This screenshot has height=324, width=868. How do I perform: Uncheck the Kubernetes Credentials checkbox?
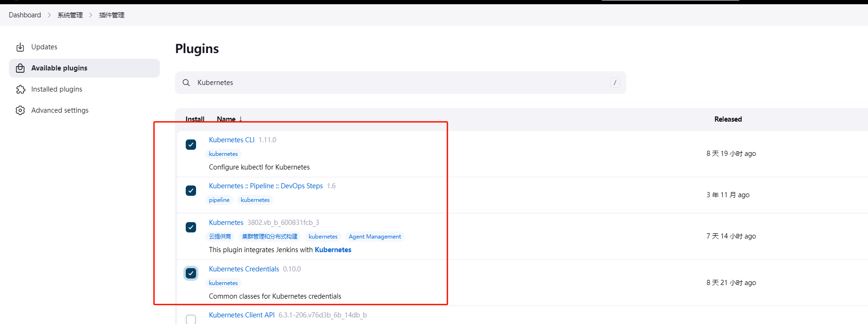click(x=191, y=273)
